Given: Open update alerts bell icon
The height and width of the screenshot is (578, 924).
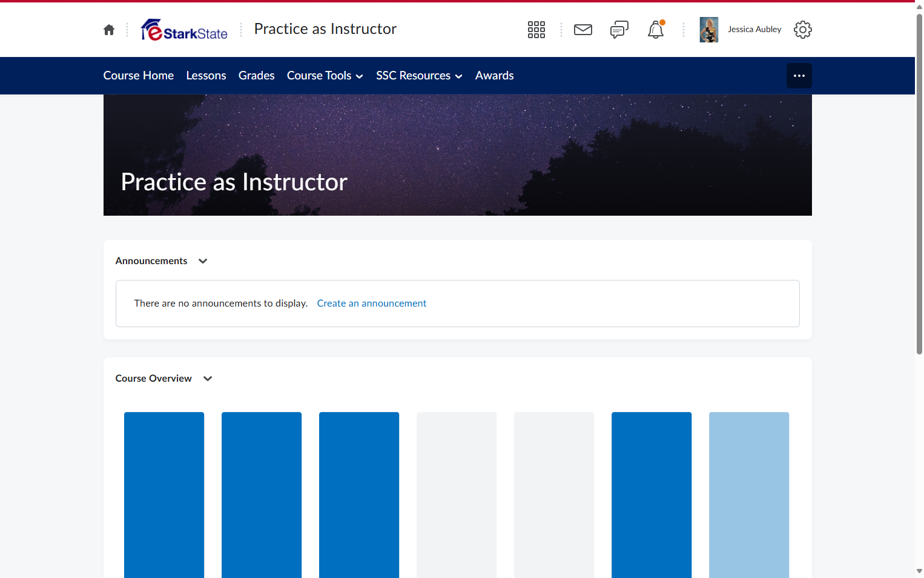Looking at the screenshot, I should 656,30.
